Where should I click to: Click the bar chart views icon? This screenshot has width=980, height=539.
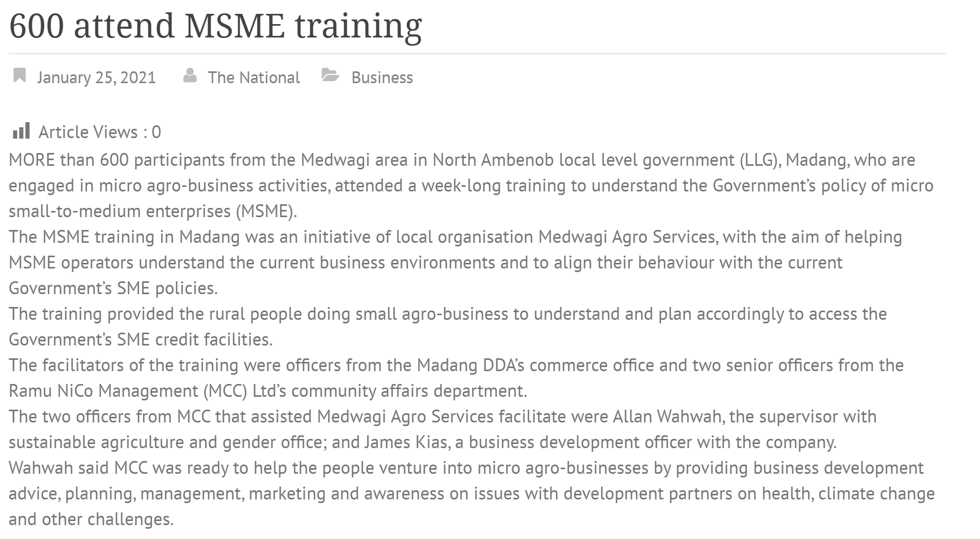21,131
